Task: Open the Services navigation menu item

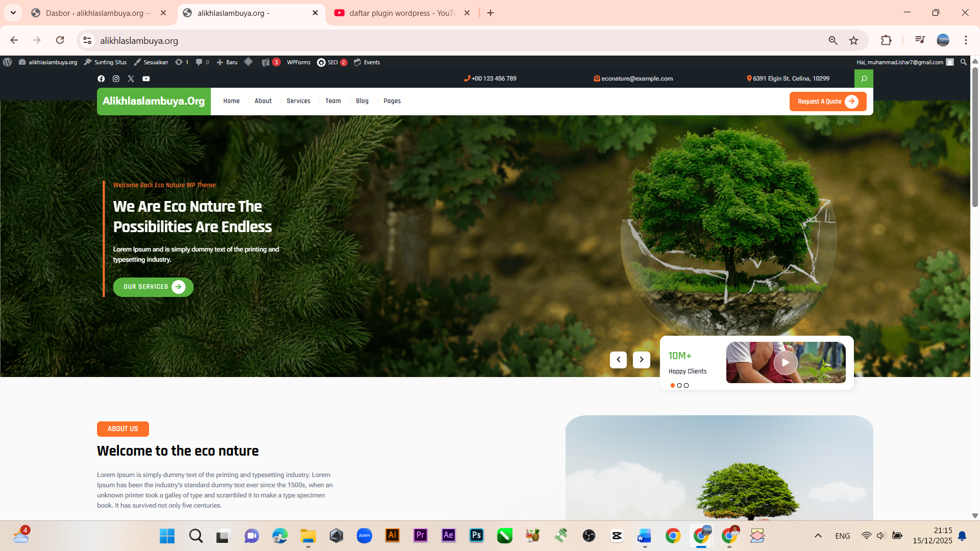Action: pos(299,101)
